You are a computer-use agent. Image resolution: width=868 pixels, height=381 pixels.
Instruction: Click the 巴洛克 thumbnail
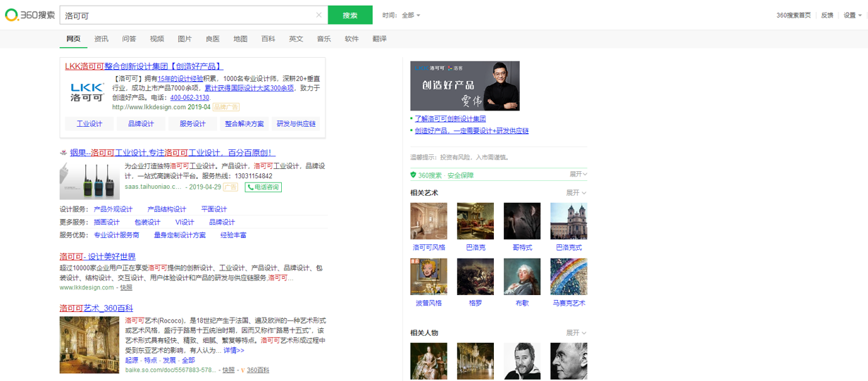476,221
